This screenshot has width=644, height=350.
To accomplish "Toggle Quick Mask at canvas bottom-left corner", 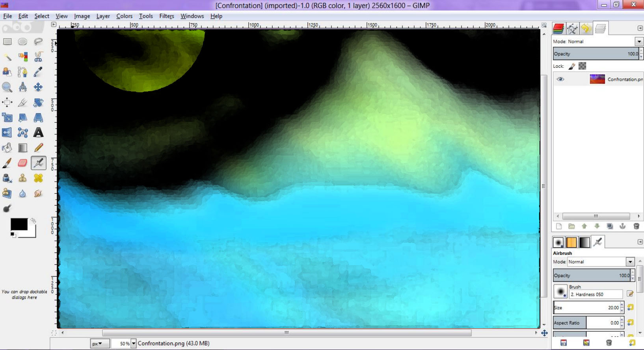I will [54, 333].
